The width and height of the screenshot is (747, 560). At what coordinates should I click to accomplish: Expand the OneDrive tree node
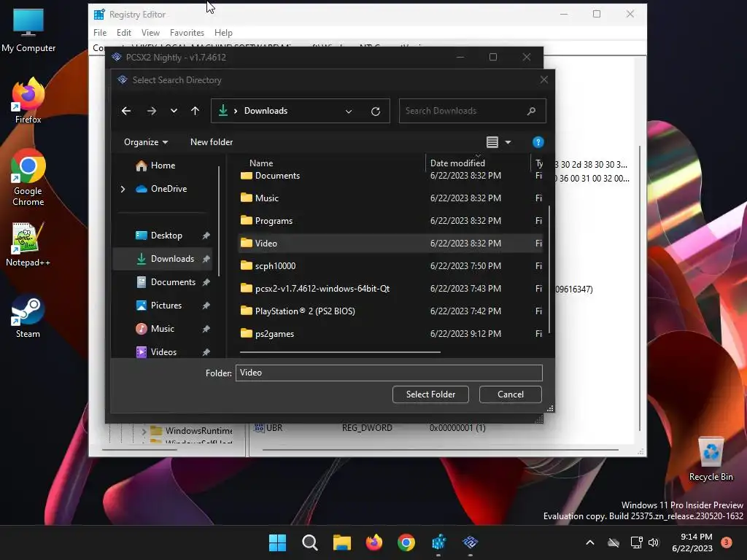123,189
